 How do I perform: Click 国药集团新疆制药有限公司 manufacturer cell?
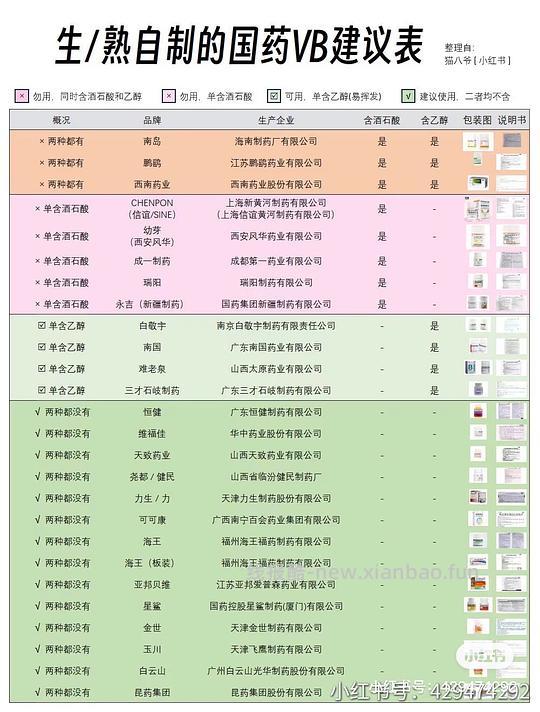(276, 304)
